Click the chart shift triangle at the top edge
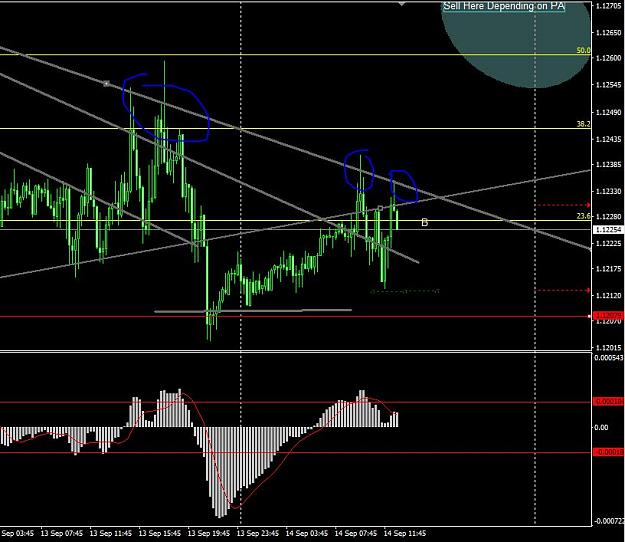The width and height of the screenshot is (625, 542). click(401, 4)
